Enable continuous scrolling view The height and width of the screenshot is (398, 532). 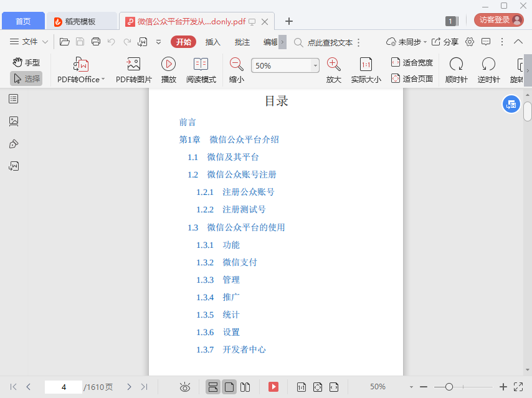click(213, 387)
